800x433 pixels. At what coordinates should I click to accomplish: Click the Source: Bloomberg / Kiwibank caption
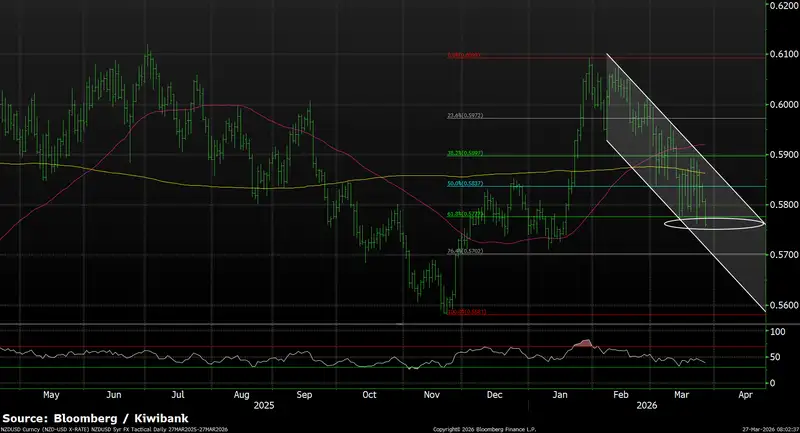pos(95,419)
